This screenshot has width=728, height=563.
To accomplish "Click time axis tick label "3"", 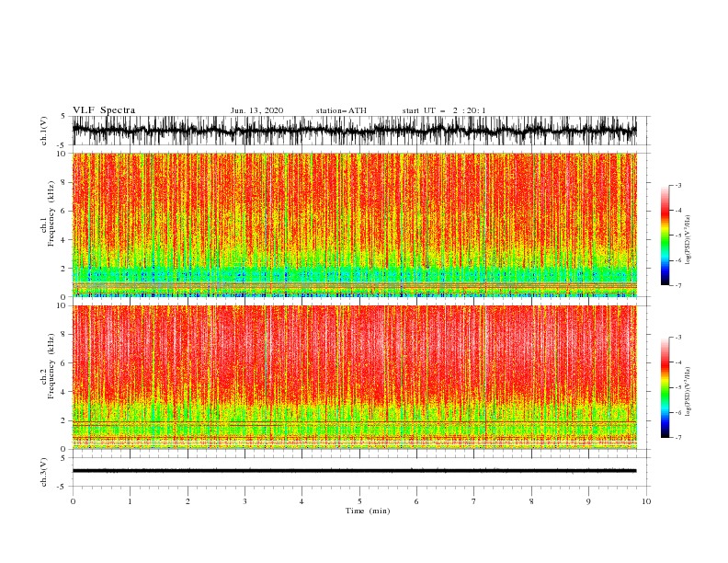I will pyautogui.click(x=245, y=501).
